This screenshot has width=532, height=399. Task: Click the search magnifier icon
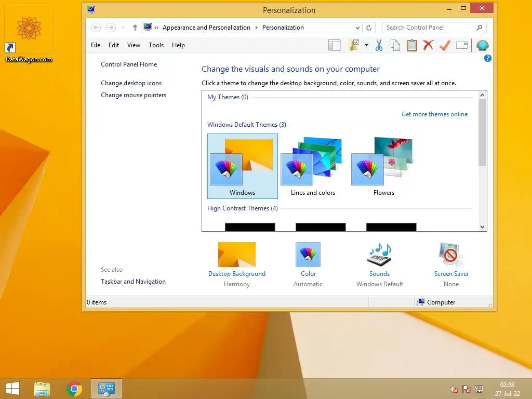point(479,28)
